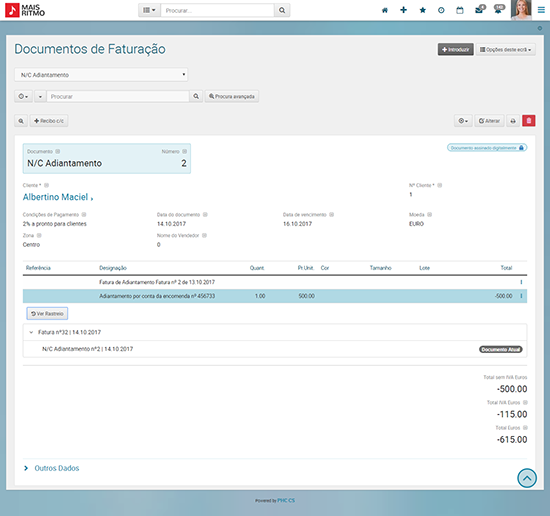
Task: Click the Ver Rastreio button
Action: [x=47, y=314]
